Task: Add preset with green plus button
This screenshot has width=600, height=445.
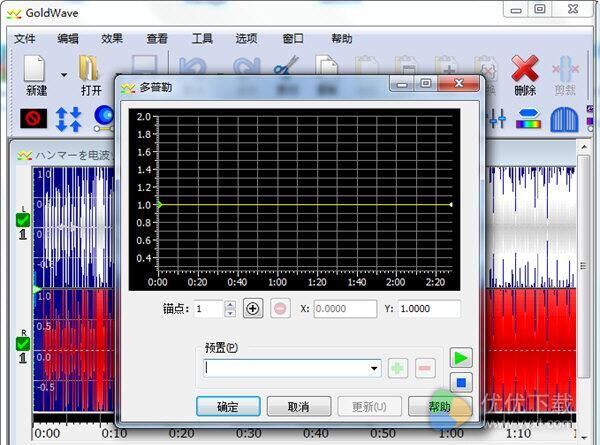Action: (x=398, y=368)
